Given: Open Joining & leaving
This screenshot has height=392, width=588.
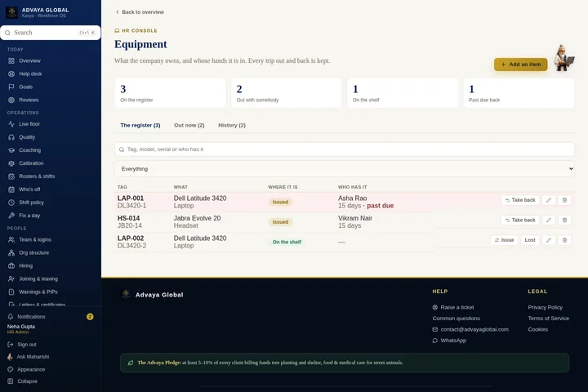Looking at the screenshot, I should tap(38, 278).
